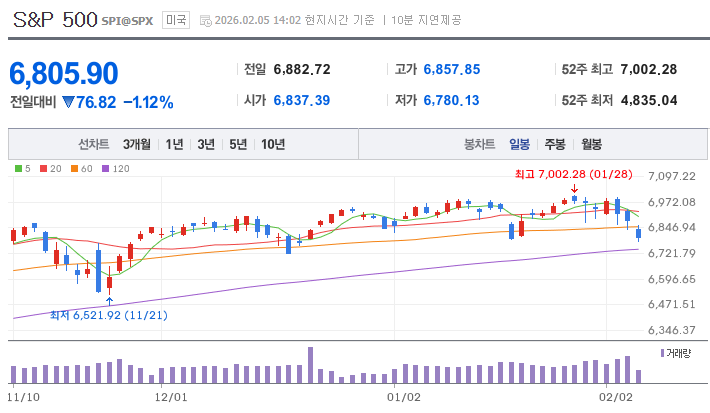Click the red 20-day moving average swatch

[43, 168]
